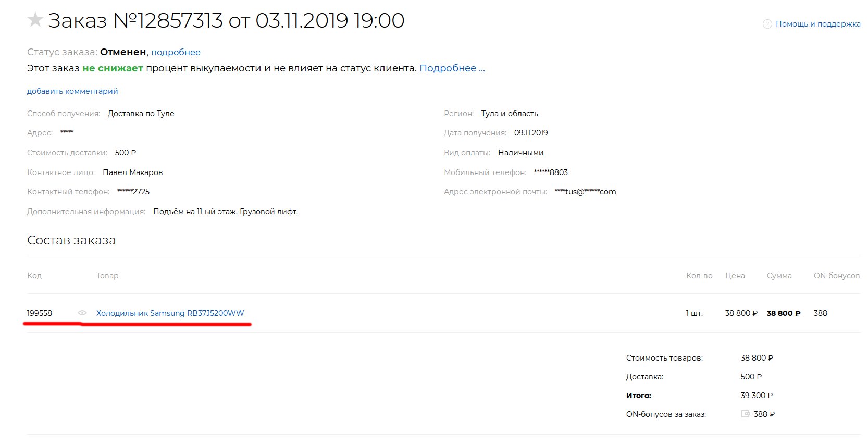Viewport: 868px width, 444px height.
Task: Click Итого: label
Action: pyautogui.click(x=639, y=396)
